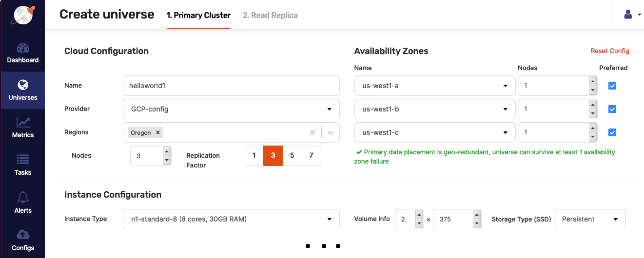Open Tasks list icon in sidebar

tap(23, 160)
